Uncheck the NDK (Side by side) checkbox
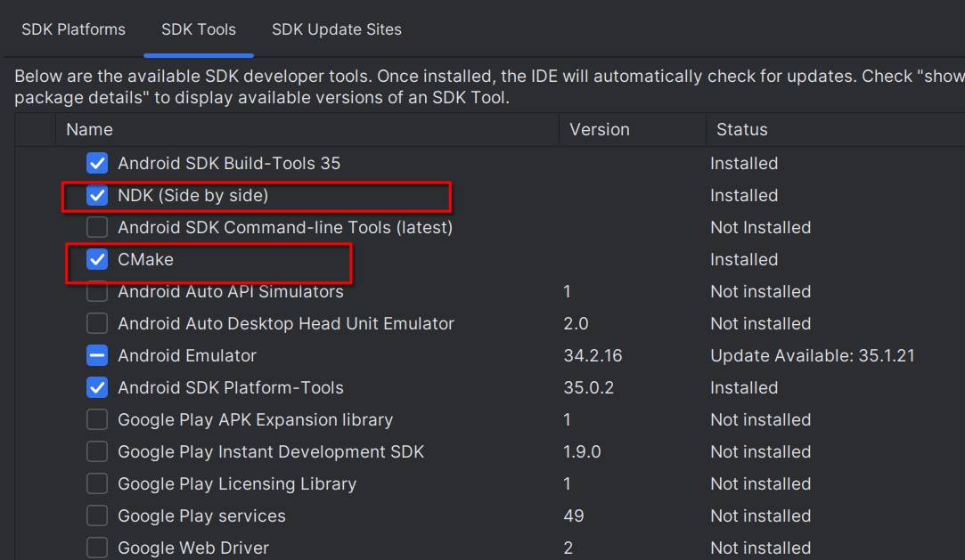Screen dimensions: 965x560 (x=97, y=196)
